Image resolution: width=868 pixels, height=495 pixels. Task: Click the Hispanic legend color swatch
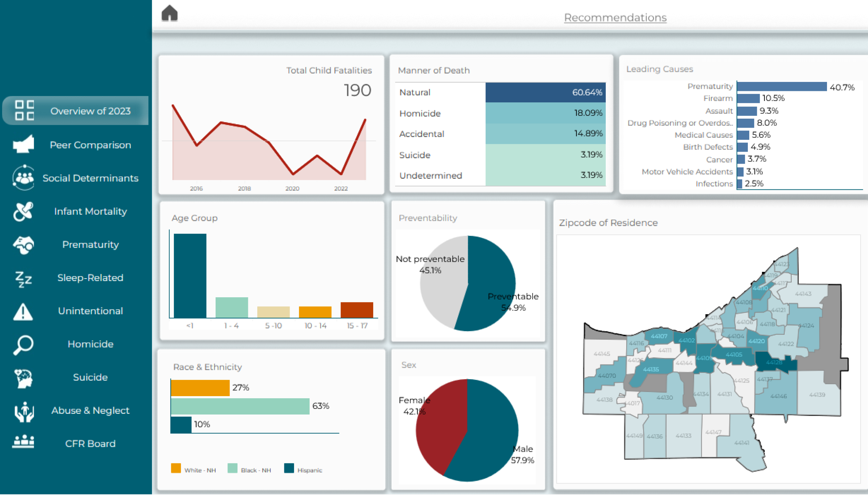click(289, 469)
